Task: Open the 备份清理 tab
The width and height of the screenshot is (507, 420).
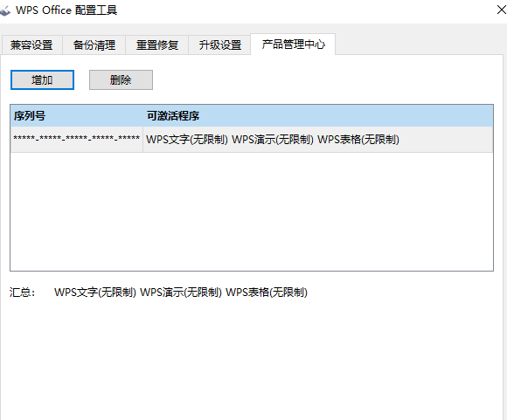Action: [x=94, y=45]
